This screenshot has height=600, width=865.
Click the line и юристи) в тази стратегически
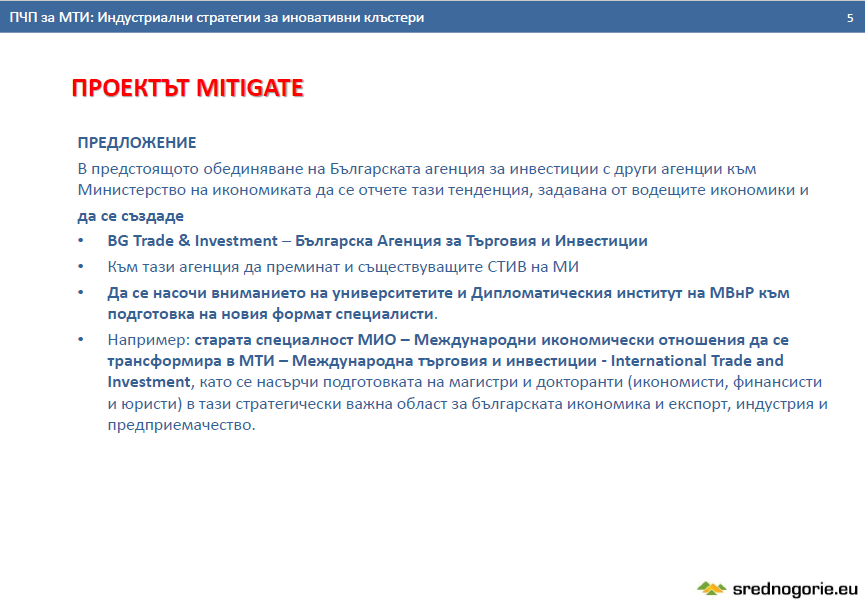coord(467,404)
